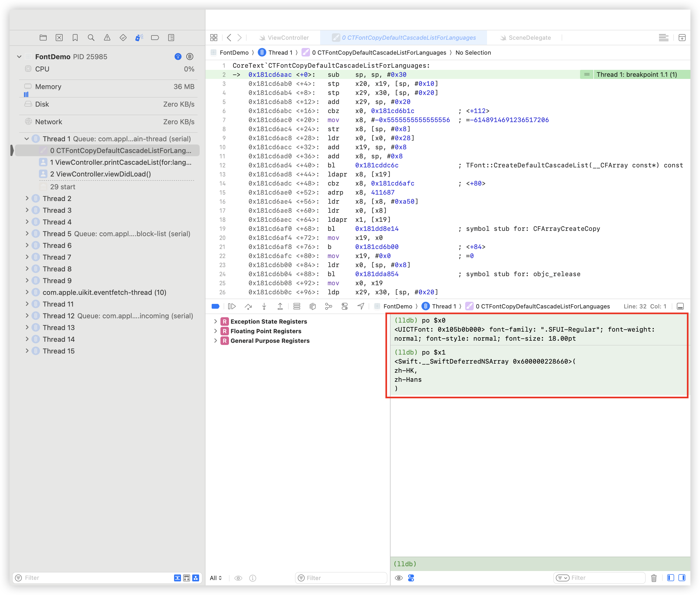Switch to the ViewController tab
Screen dimensions: 700x595
pos(288,38)
